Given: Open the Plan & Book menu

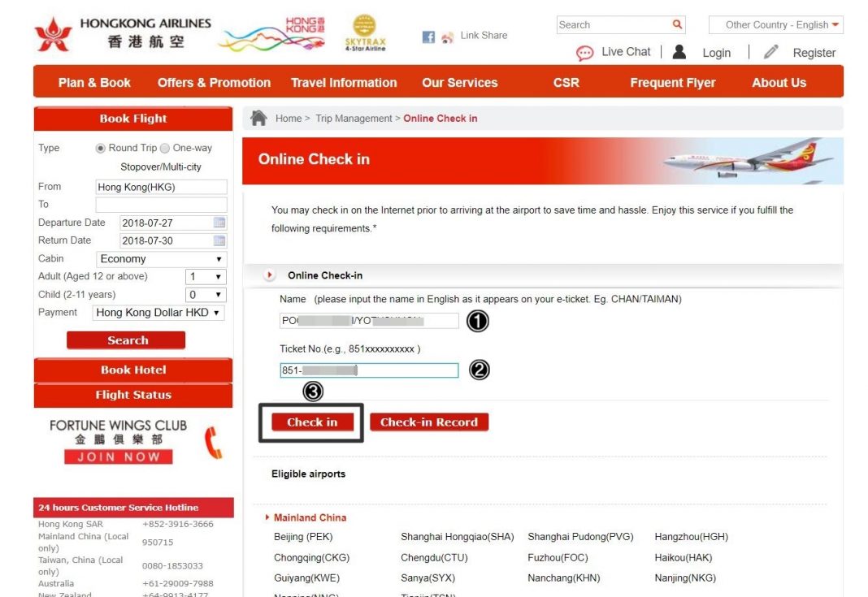Looking at the screenshot, I should (94, 82).
